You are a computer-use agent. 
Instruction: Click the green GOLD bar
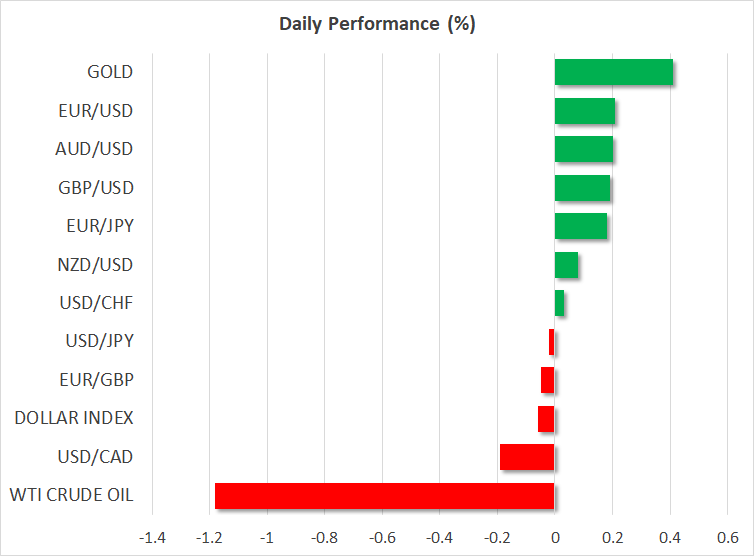613,72
